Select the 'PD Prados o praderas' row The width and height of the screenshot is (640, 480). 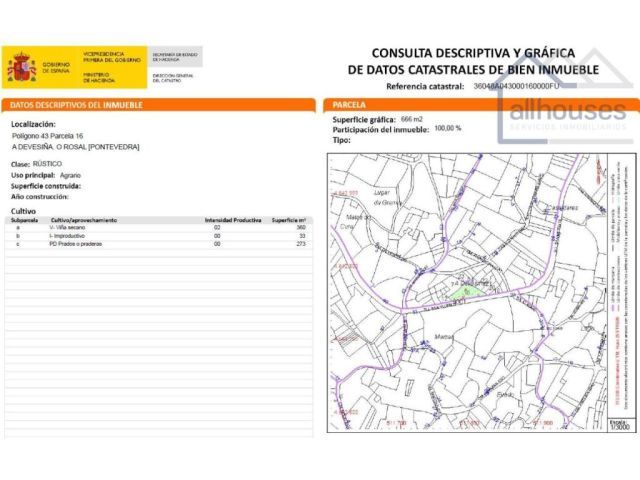coord(158,244)
